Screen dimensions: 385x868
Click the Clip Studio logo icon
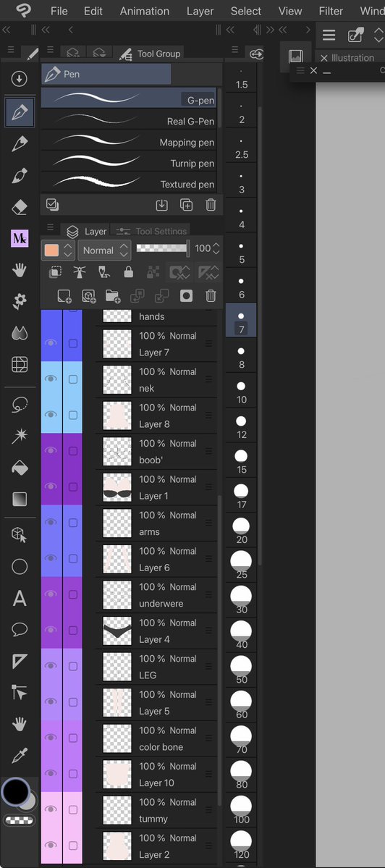[x=23, y=10]
